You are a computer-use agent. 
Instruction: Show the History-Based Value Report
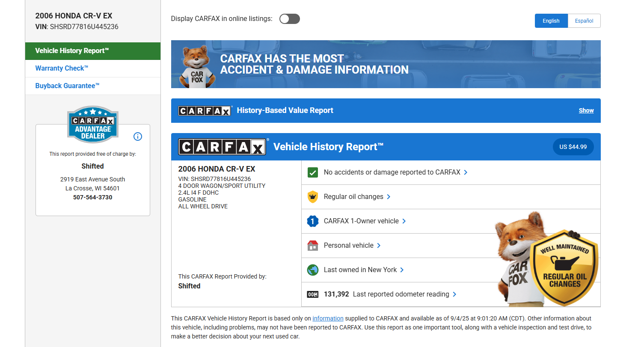coord(586,110)
